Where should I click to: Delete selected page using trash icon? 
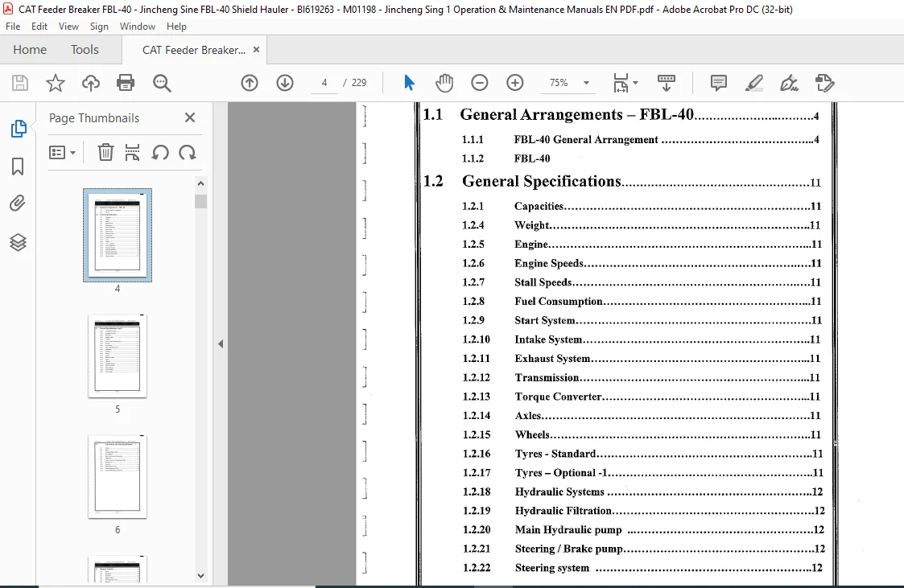(x=105, y=153)
